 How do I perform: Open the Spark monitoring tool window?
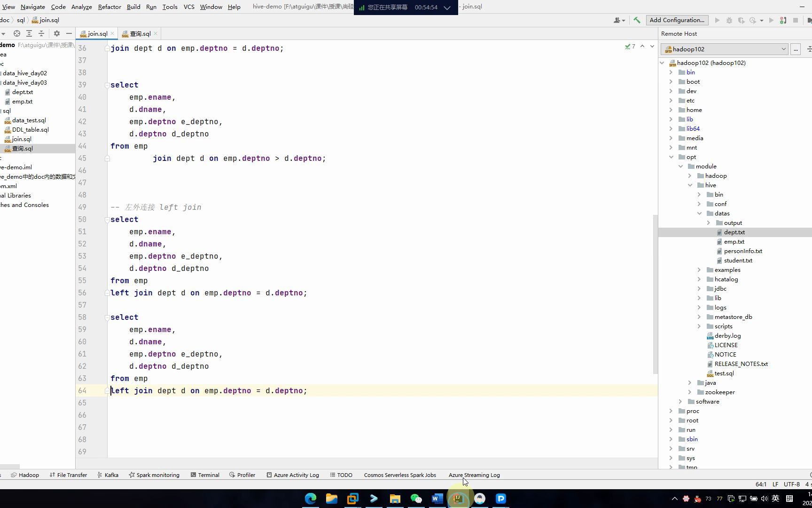tap(154, 475)
